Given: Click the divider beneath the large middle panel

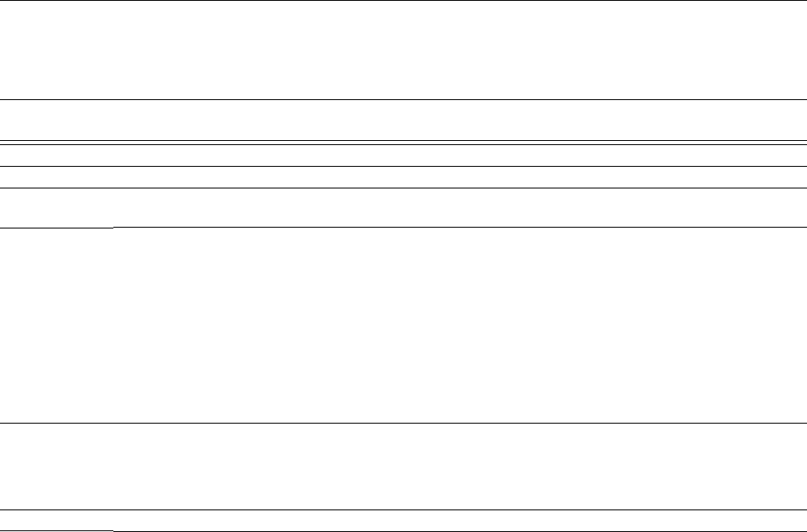Looking at the screenshot, I should [x=403, y=424].
